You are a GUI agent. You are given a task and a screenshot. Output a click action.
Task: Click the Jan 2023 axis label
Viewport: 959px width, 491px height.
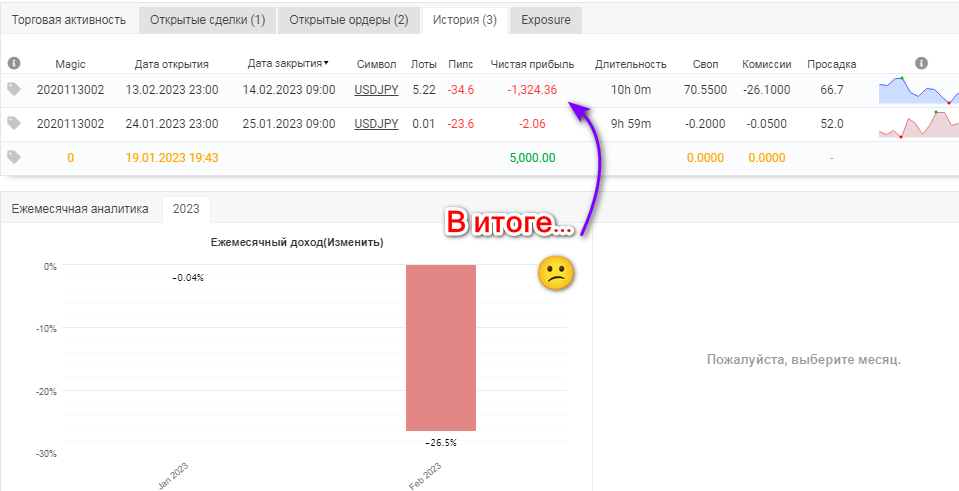(174, 476)
